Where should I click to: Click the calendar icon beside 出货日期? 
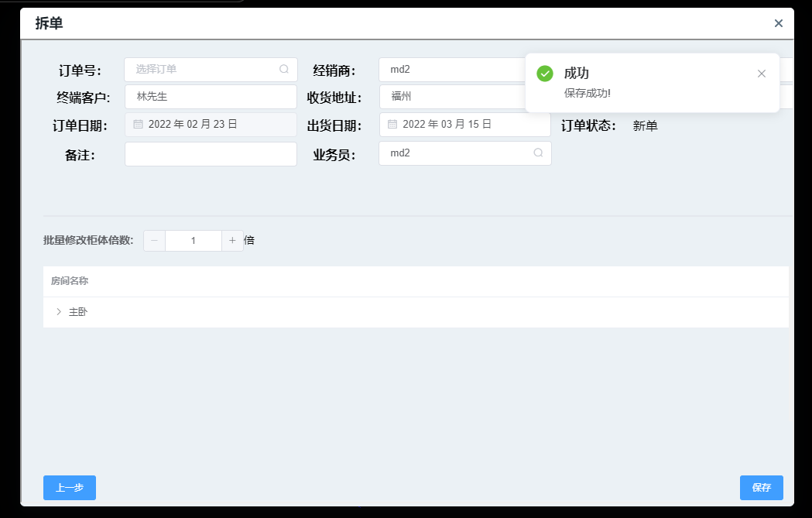[x=392, y=124]
